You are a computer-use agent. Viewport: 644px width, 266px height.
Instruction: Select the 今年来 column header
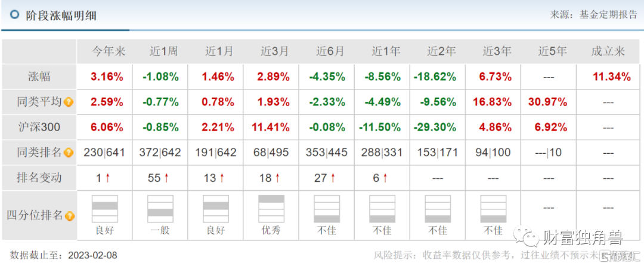pyautogui.click(x=108, y=51)
